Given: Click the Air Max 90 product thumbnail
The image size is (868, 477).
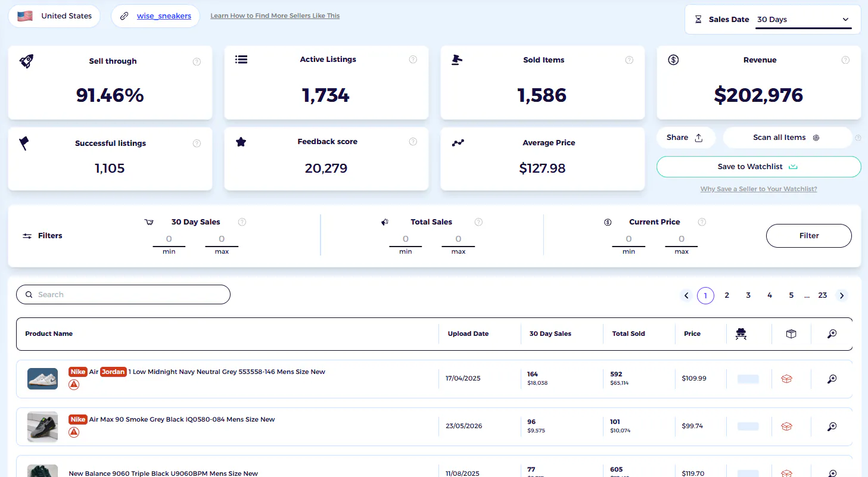Looking at the screenshot, I should [x=42, y=426].
